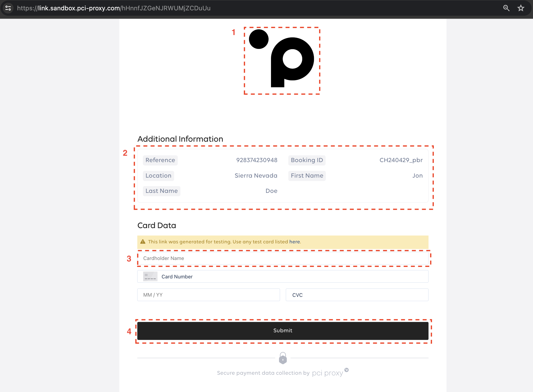This screenshot has width=533, height=392.
Task: Click the First Name label element
Action: point(307,175)
